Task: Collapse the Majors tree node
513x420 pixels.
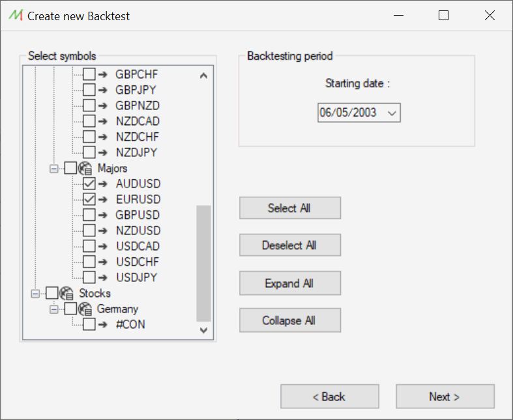Action: 54,169
